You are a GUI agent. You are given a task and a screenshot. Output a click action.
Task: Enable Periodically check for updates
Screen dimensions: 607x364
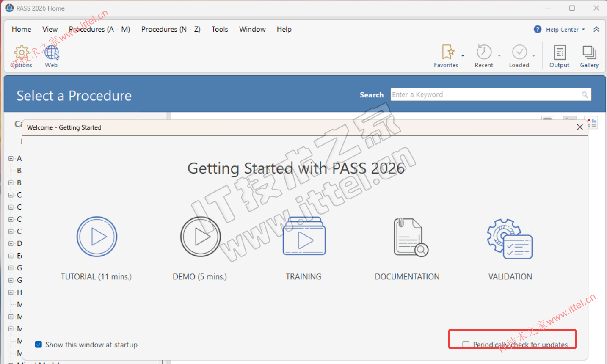(x=466, y=345)
